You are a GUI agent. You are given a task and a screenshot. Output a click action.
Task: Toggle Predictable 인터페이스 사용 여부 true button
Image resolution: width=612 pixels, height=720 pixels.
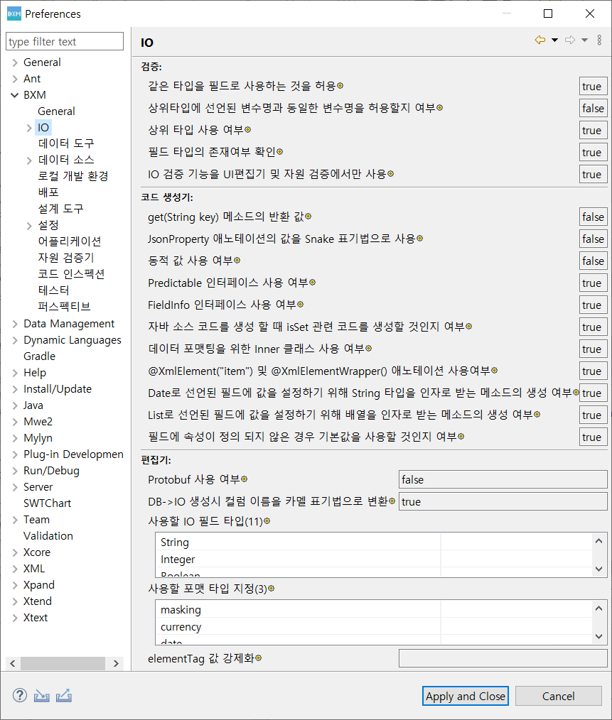click(x=592, y=283)
